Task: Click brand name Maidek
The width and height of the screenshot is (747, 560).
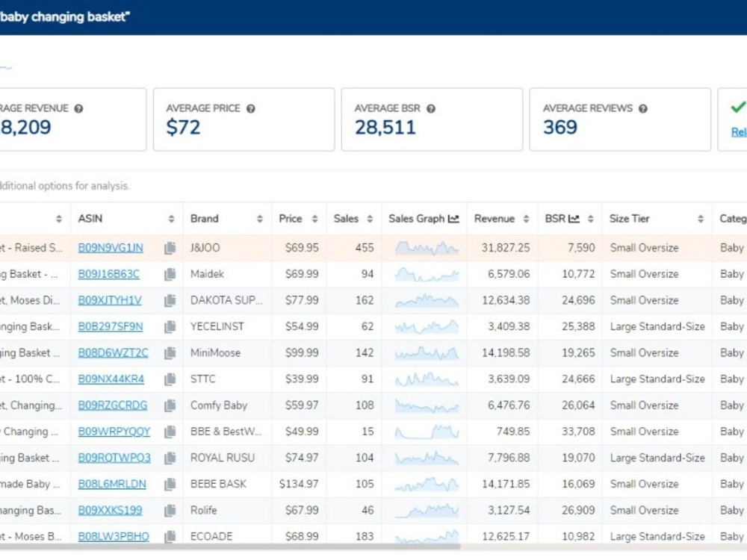Action: tap(207, 274)
